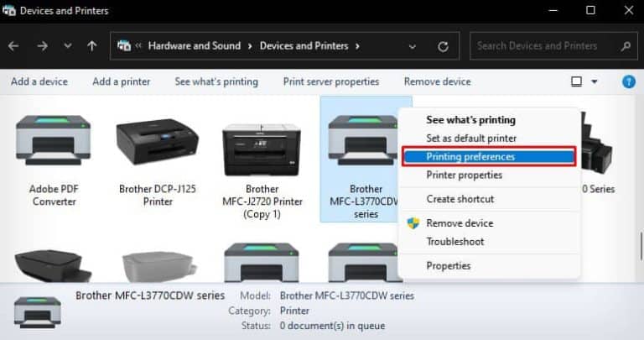Image resolution: width=644 pixels, height=340 pixels.
Task: Select the Brother DCP-J125 Printer icon
Action: pyautogui.click(x=157, y=141)
